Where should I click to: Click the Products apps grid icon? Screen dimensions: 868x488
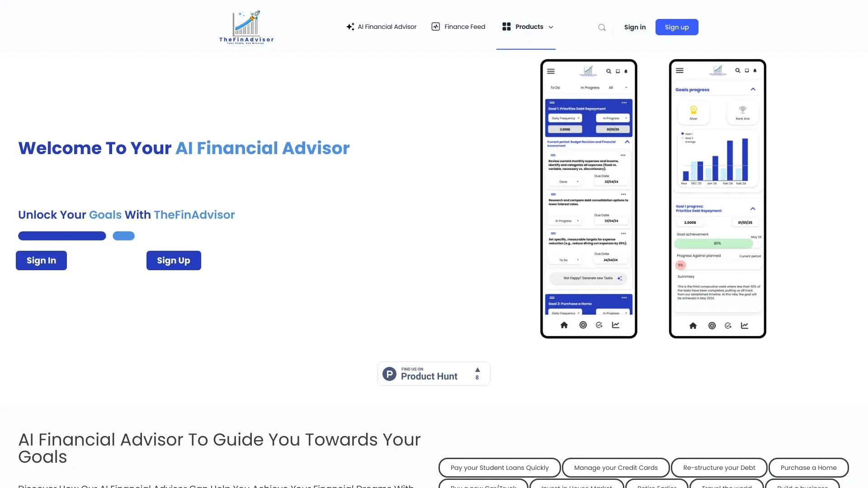(x=506, y=27)
